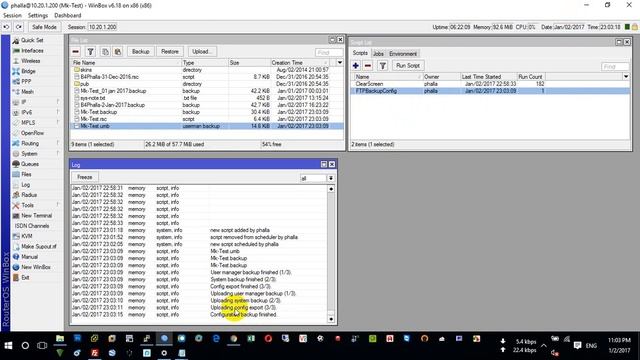Switch to the Environment tab
This screenshot has height=360, width=640.
point(403,53)
